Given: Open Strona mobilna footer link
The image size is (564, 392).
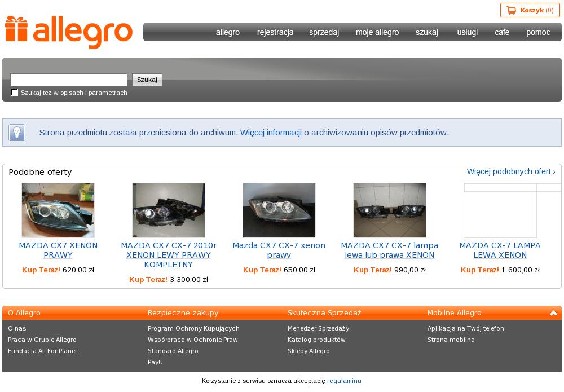Looking at the screenshot, I should coord(451,340).
